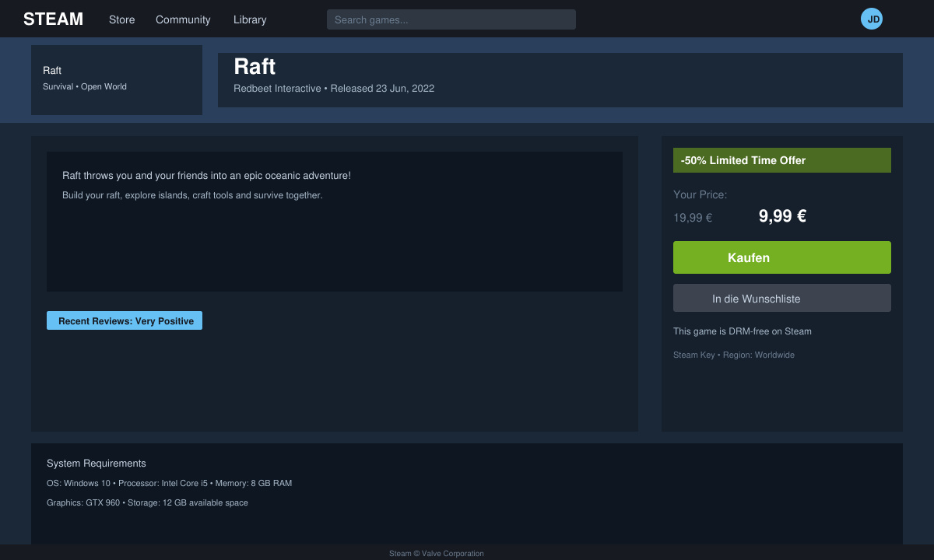
Task: Click the 'Build your raft' description line
Action: point(192,195)
